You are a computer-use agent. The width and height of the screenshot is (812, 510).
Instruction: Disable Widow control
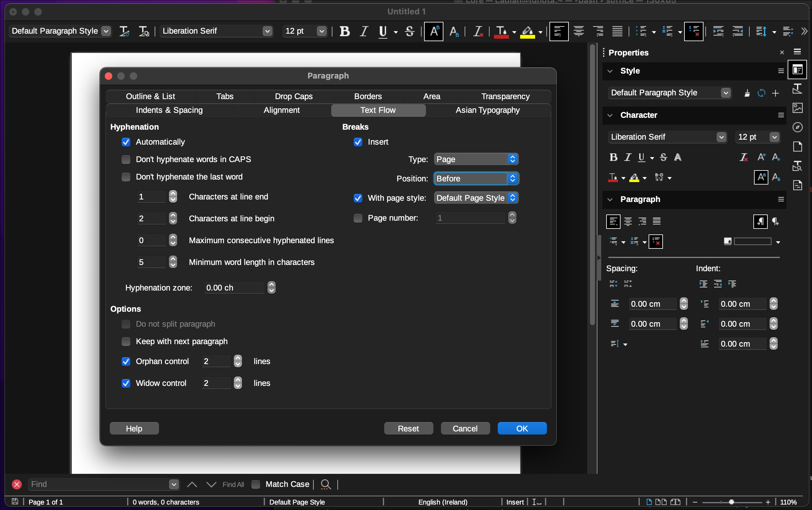[x=126, y=383]
